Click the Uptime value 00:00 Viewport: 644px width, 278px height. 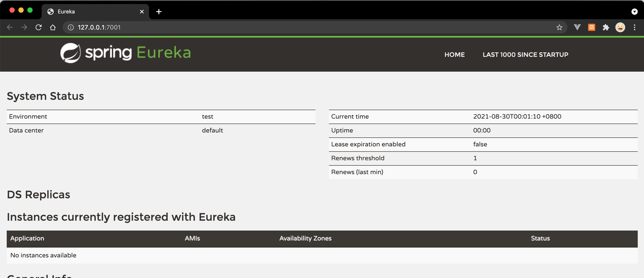482,130
